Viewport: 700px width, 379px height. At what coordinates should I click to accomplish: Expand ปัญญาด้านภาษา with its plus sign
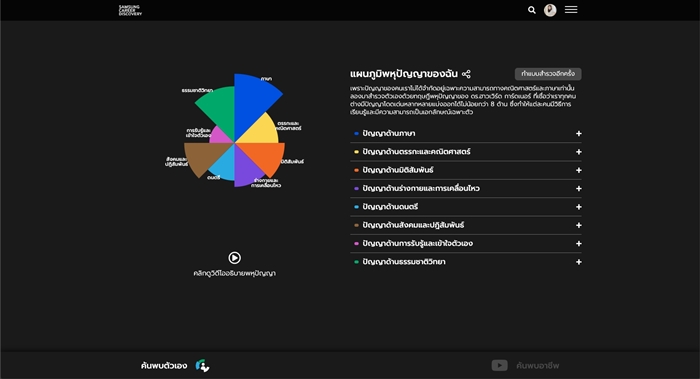click(579, 133)
